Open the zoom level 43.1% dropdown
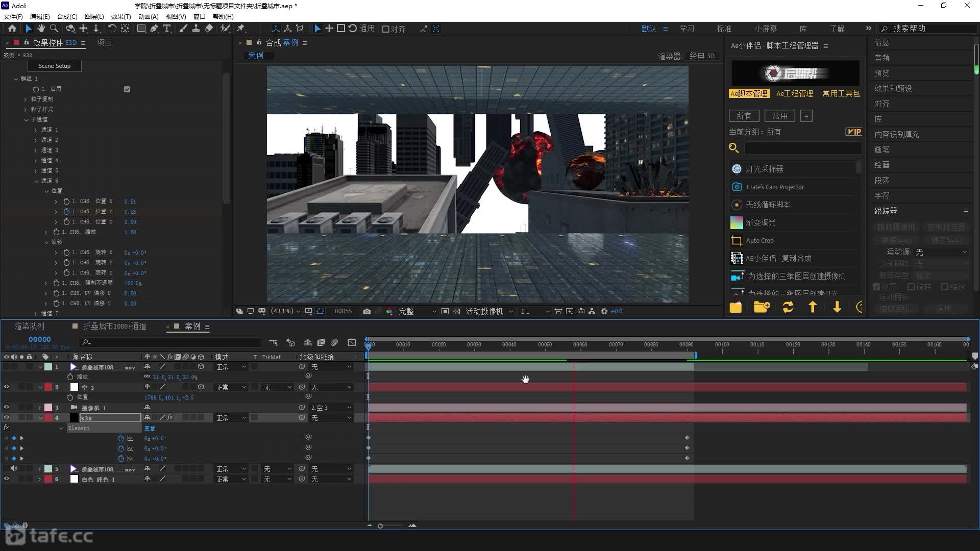Image resolution: width=980 pixels, height=551 pixels. (x=285, y=311)
